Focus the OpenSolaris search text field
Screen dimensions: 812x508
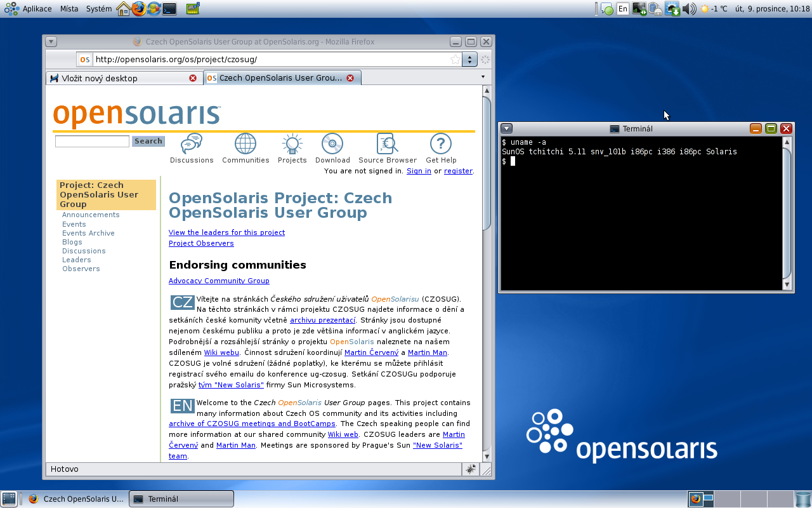[x=92, y=141]
